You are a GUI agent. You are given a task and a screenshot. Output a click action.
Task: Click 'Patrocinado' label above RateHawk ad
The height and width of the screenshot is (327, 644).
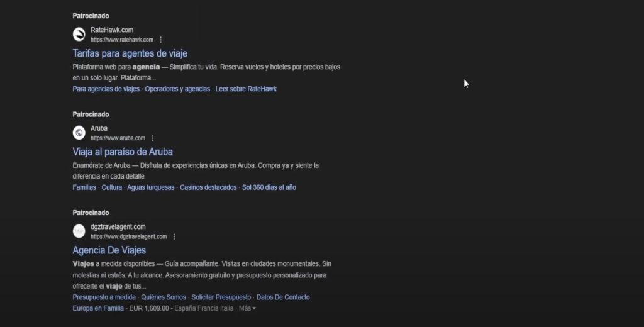91,16
